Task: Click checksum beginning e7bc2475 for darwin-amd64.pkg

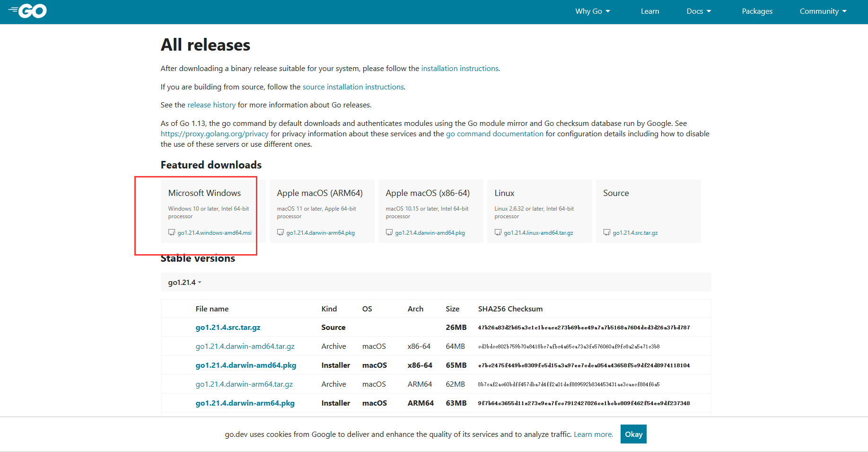Action: 584,365
